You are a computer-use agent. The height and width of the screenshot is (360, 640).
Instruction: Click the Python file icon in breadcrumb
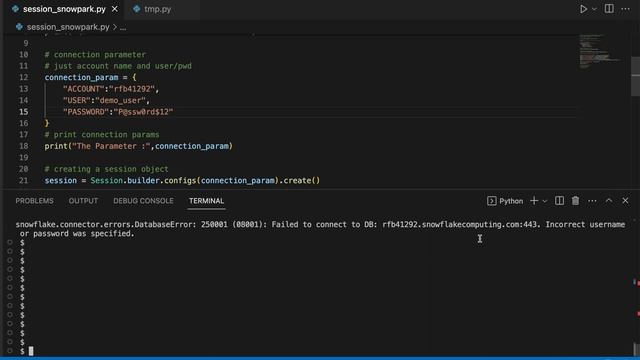click(19, 27)
